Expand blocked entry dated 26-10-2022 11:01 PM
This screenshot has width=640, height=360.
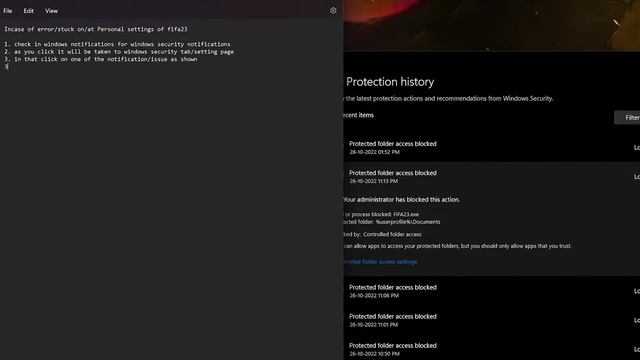[x=491, y=320]
